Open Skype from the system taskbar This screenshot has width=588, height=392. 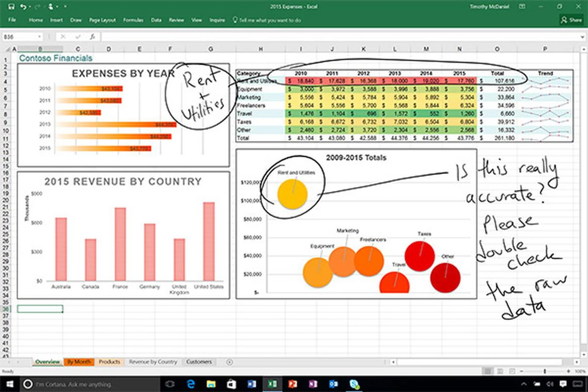[354, 384]
